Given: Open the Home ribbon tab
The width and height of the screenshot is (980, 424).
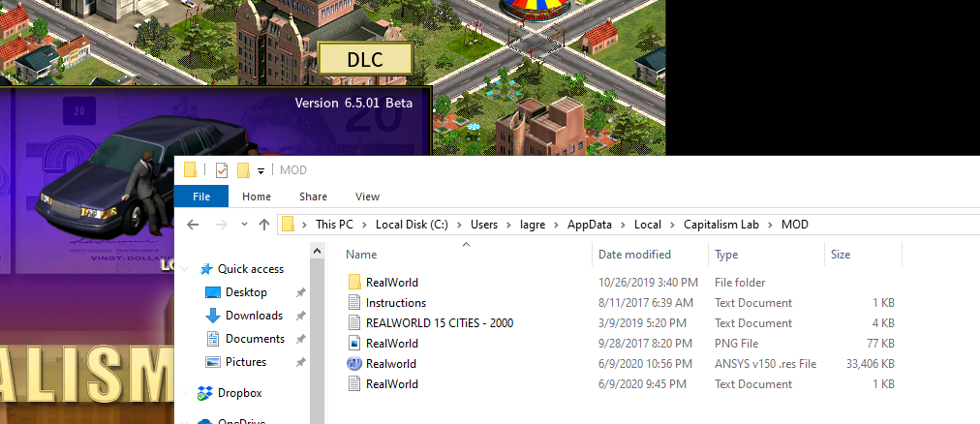Looking at the screenshot, I should coord(257,197).
